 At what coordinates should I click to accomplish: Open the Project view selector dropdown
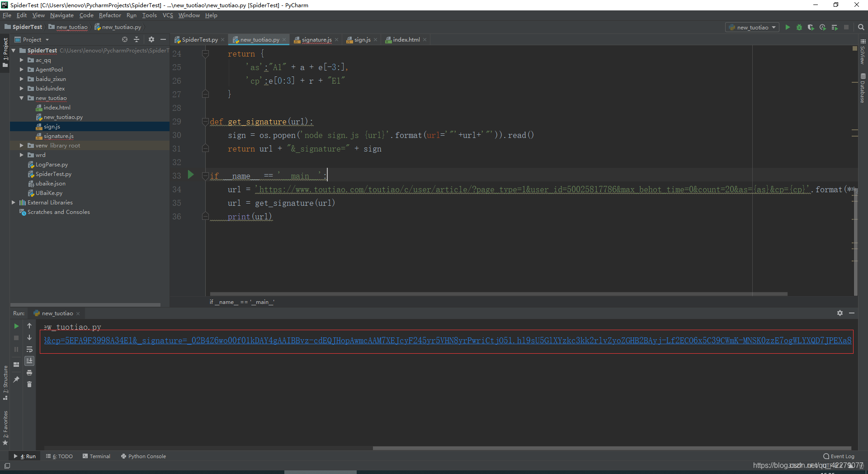(x=32, y=39)
